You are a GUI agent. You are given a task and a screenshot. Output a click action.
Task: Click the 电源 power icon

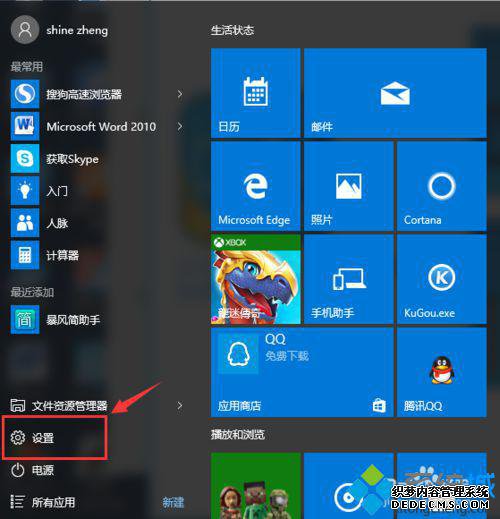18,470
